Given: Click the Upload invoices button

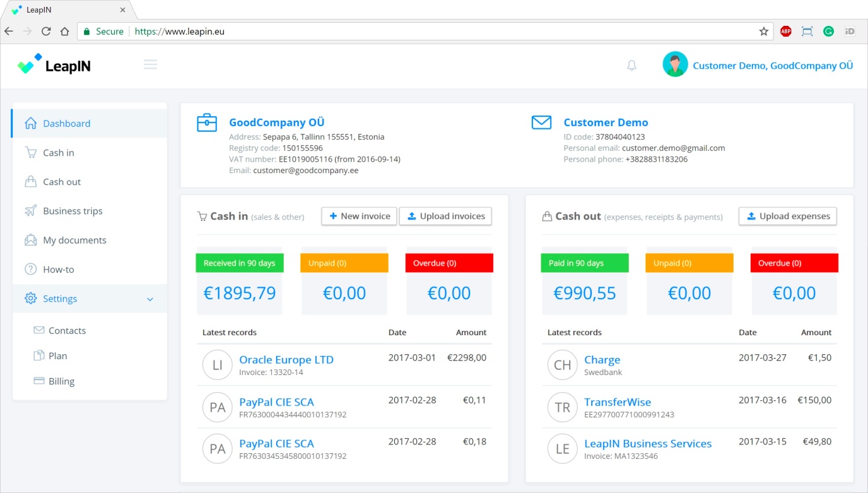Looking at the screenshot, I should click(x=445, y=216).
